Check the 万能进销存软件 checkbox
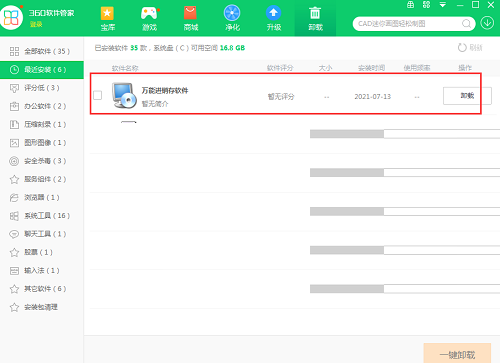This screenshot has width=500, height=363. tap(98, 95)
